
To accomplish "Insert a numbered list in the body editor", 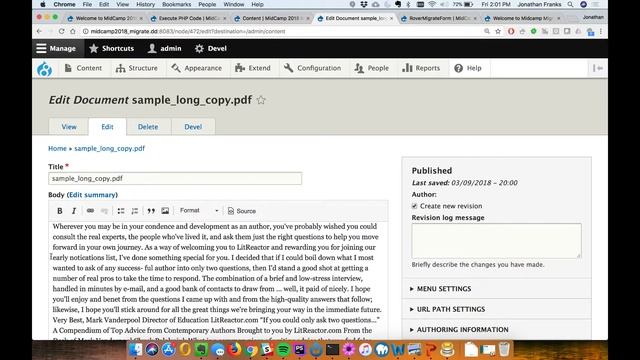I will (x=135, y=211).
